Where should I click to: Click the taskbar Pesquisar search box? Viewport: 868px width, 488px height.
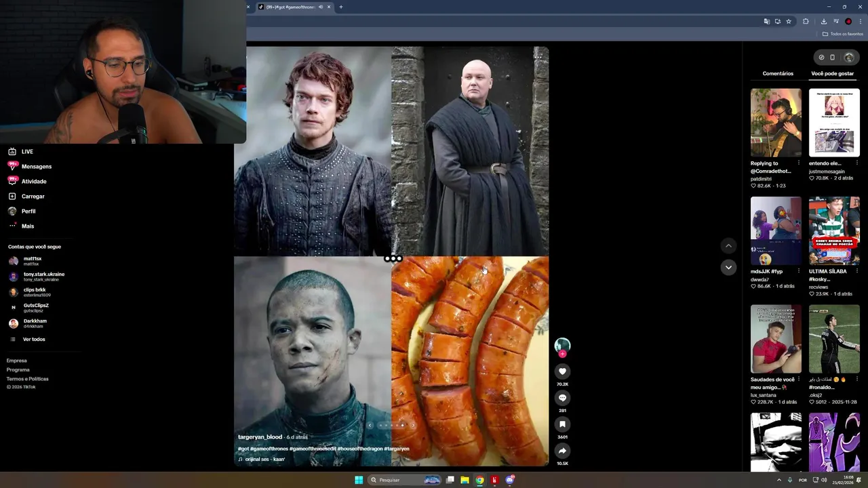click(406, 480)
